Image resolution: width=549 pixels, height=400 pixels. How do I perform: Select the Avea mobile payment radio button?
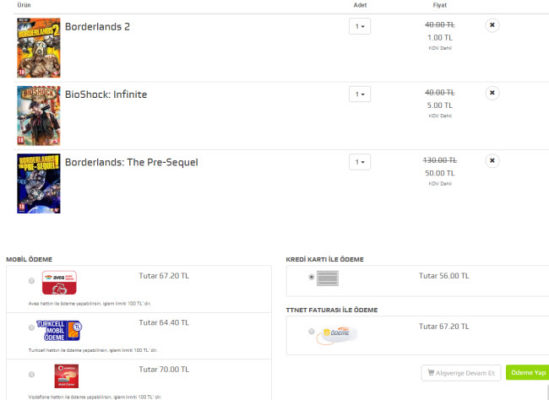pos(32,281)
